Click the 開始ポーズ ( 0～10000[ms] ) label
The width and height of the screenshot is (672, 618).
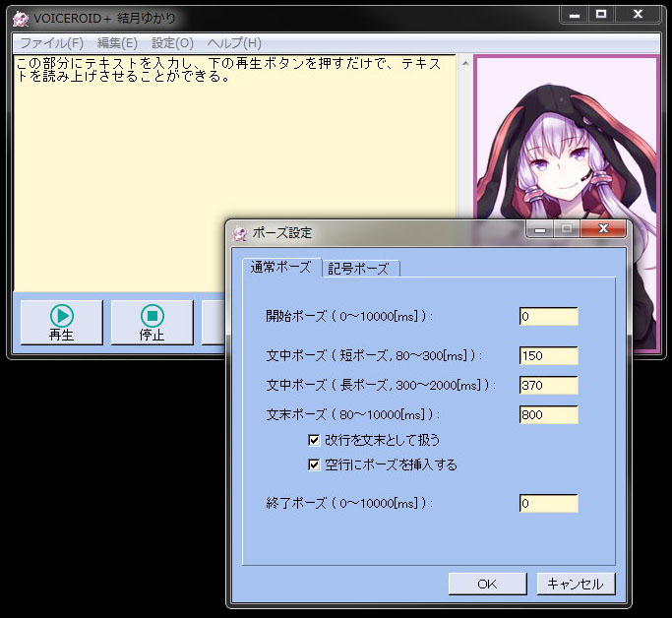[x=349, y=316]
